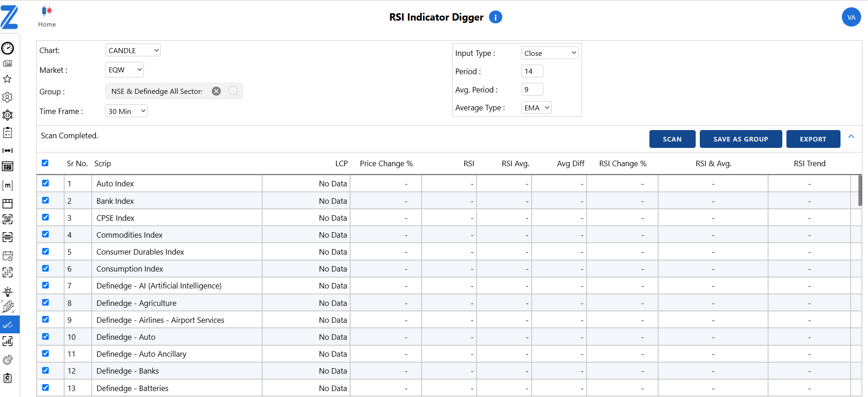The image size is (868, 397).
Task: Open the point-and-figure matrix scan icon
Action: 8,272
